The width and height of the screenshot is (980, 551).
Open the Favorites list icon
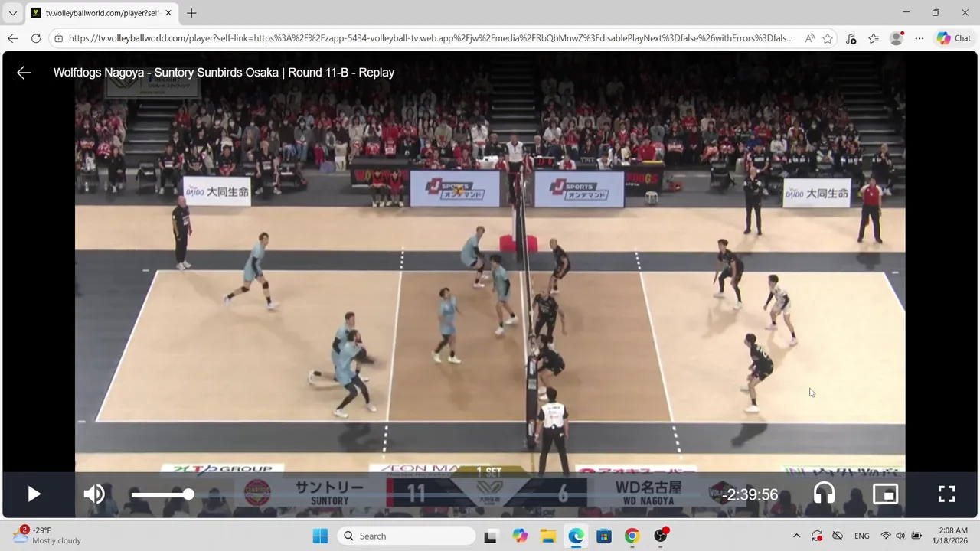coord(874,38)
